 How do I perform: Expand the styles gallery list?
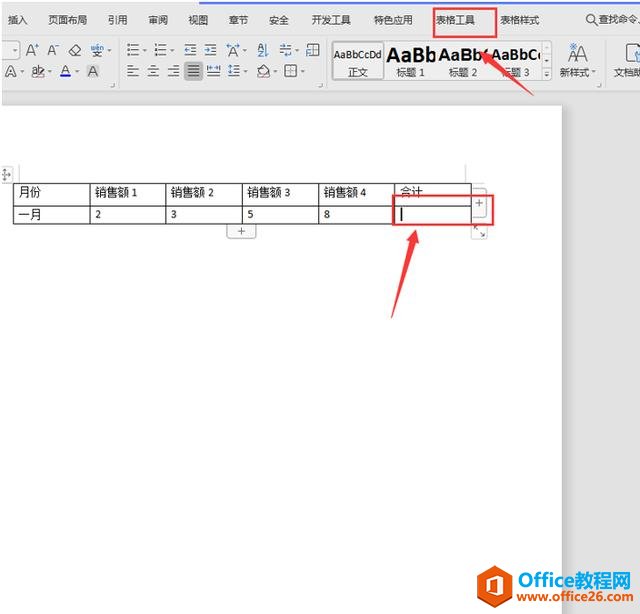546,73
